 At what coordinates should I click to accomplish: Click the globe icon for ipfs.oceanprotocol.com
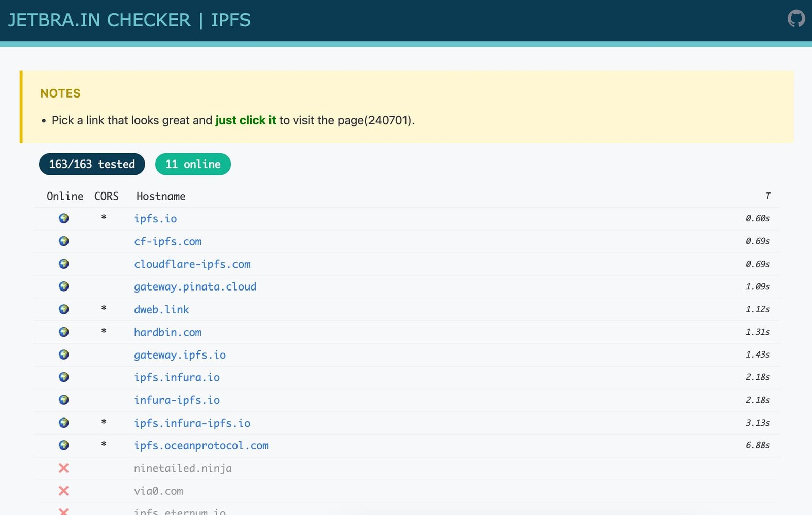coord(64,445)
